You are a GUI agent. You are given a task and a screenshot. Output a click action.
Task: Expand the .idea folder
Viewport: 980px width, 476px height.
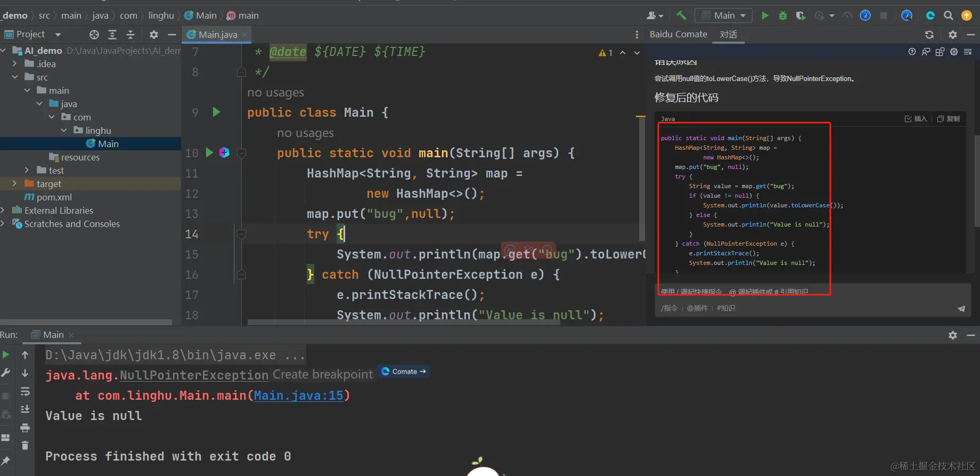(x=14, y=63)
